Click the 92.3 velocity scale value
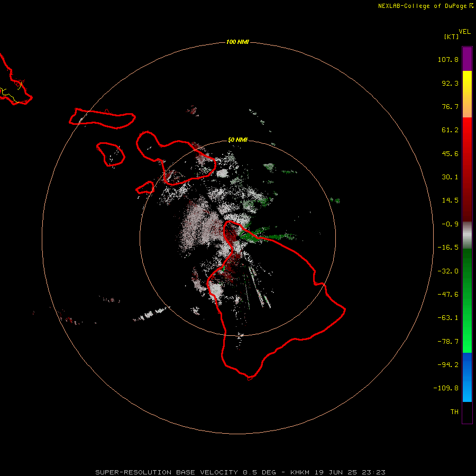Viewport: 476px width, 476px height. [450, 83]
